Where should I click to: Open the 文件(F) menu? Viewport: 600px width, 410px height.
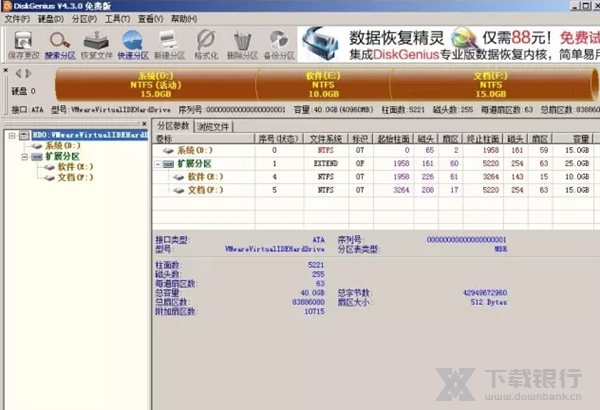(x=17, y=19)
